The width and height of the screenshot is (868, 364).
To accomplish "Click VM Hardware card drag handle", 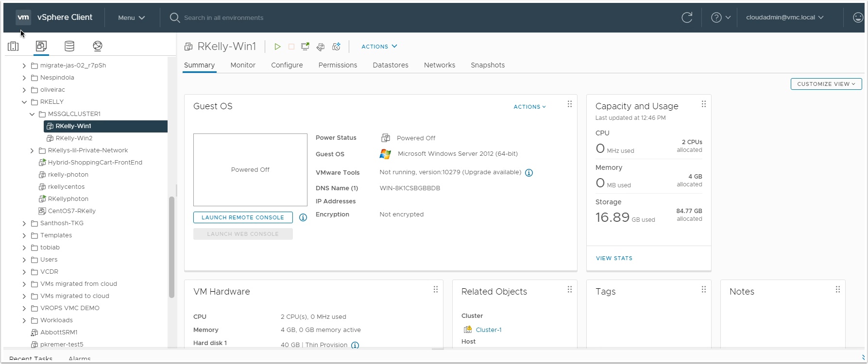I will pyautogui.click(x=436, y=290).
